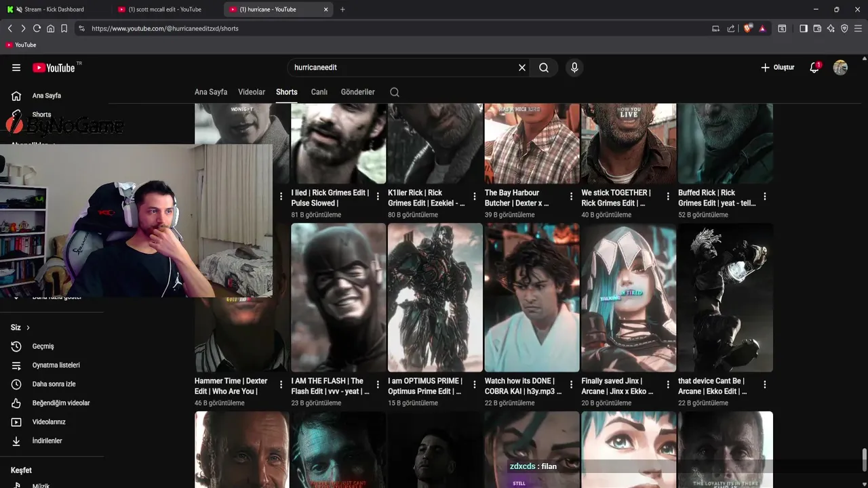The image size is (868, 488).
Task: Go forward in browser history
Action: pos(23,28)
